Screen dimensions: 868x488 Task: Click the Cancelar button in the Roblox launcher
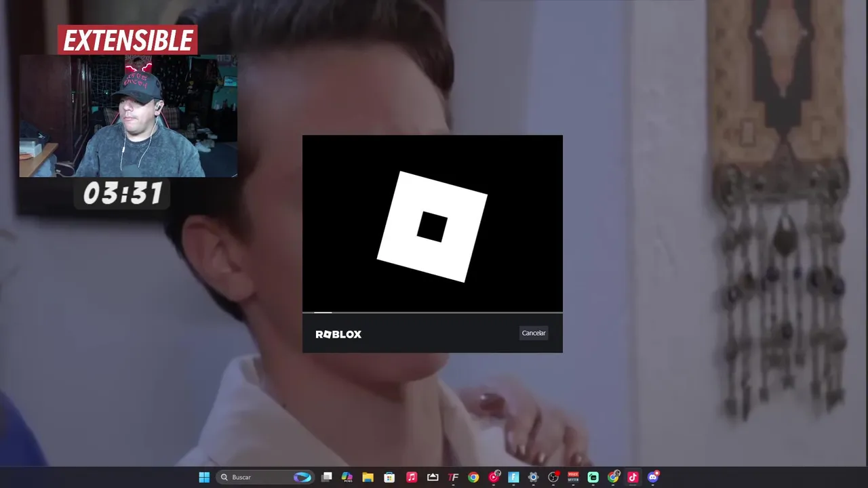(x=534, y=333)
